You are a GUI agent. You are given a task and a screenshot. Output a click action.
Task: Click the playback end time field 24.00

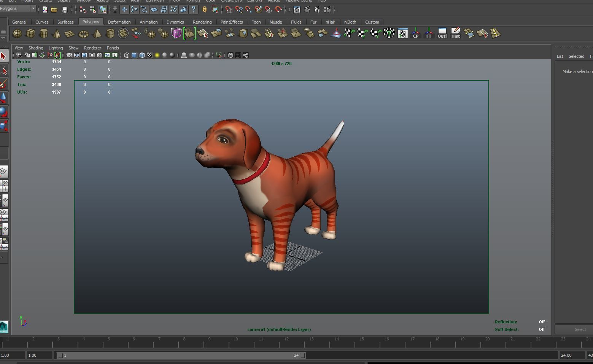click(x=572, y=355)
